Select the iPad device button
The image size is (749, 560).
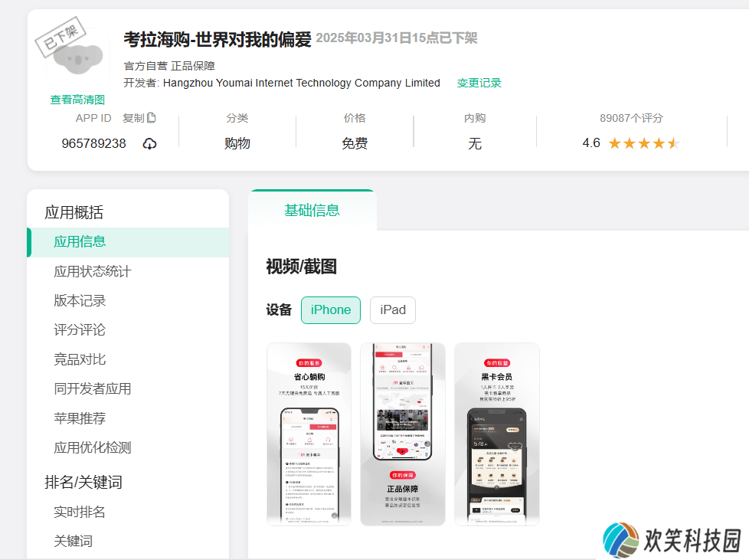393,310
